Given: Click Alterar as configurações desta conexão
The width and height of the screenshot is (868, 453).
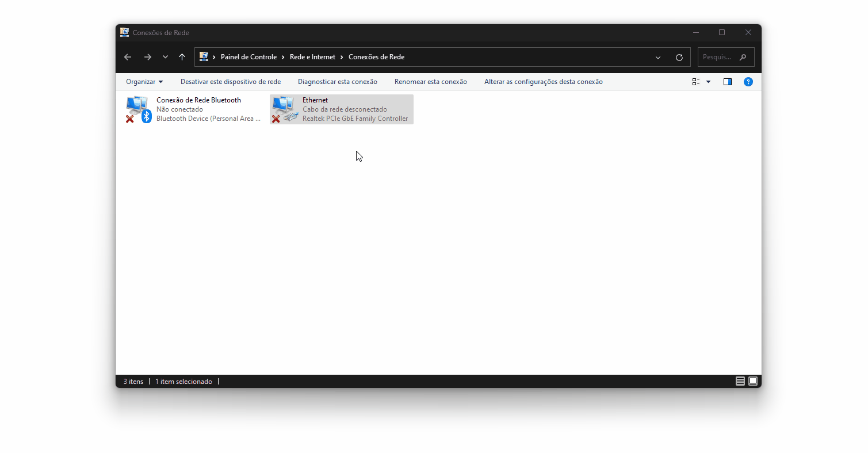Looking at the screenshot, I should (544, 82).
